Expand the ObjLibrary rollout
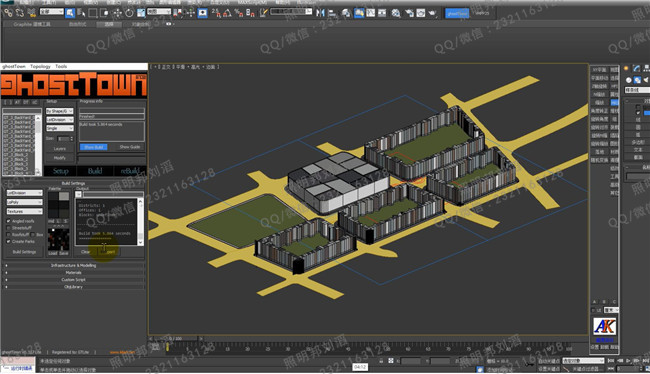The height and width of the screenshot is (374, 650). (73, 287)
